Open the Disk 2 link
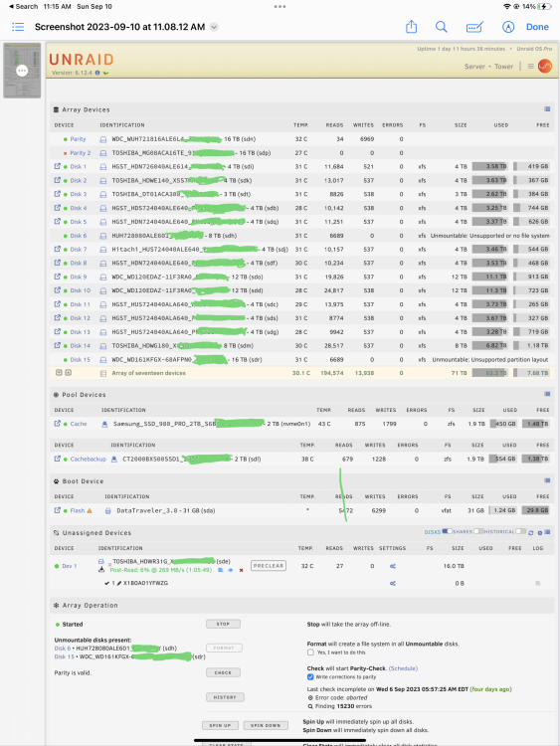560x746 pixels. click(79, 180)
